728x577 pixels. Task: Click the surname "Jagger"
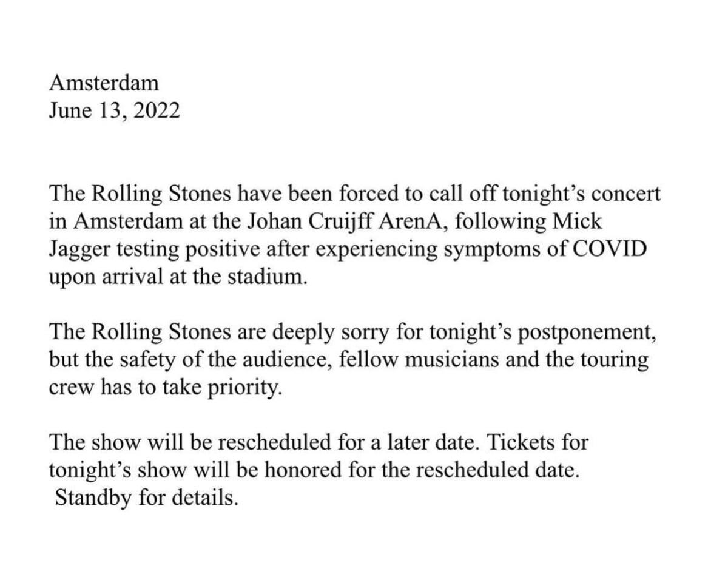pyautogui.click(x=79, y=249)
